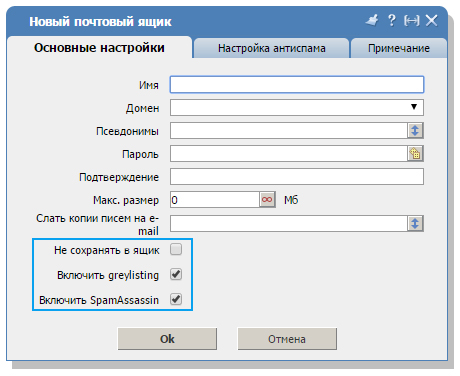Viewport: 460px width, 376px height.
Task: Toggle dialog width with the expand icon
Action: coord(412,21)
